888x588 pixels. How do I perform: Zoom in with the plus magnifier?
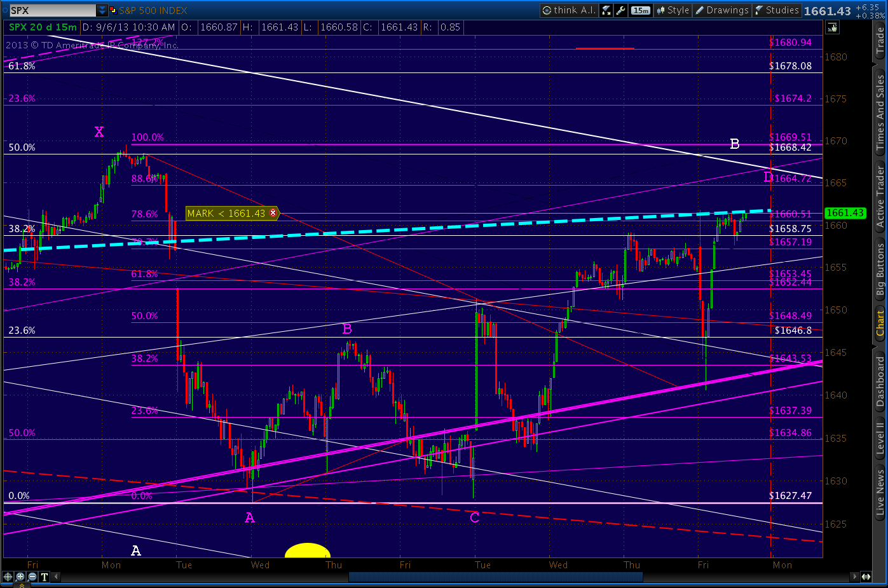[x=20, y=577]
